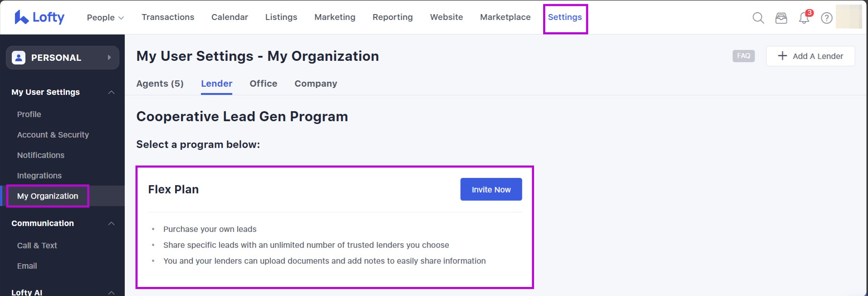This screenshot has width=868, height=296.
Task: Click the FAQ badge
Action: point(743,56)
